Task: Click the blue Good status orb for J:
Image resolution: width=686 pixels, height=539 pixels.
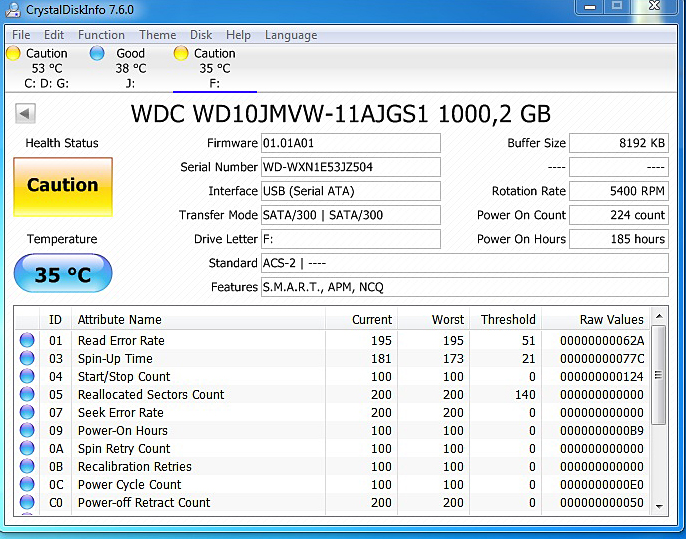Action: click(x=97, y=53)
